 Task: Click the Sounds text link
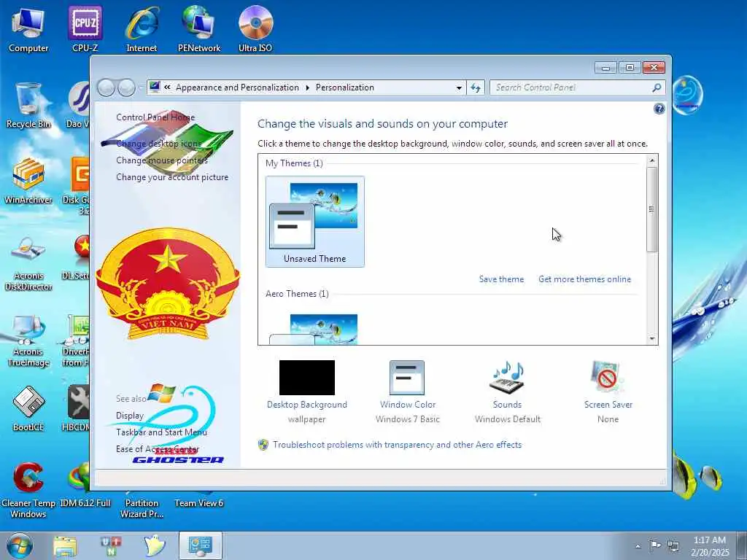click(508, 404)
